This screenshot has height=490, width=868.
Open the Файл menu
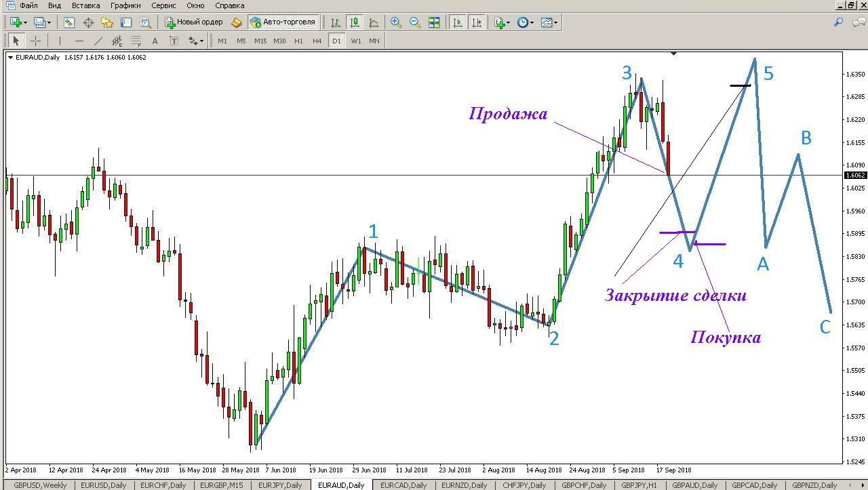pyautogui.click(x=28, y=5)
